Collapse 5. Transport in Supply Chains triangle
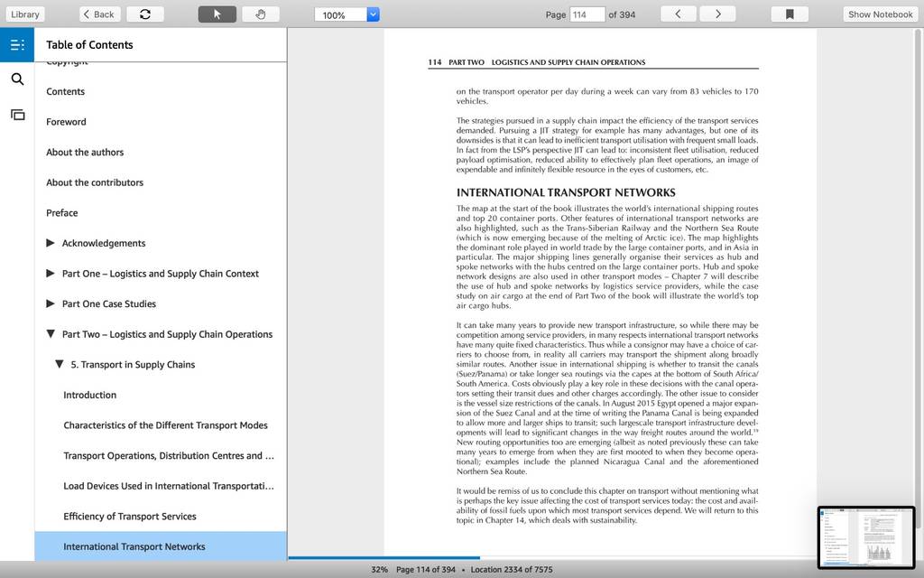 click(x=59, y=365)
